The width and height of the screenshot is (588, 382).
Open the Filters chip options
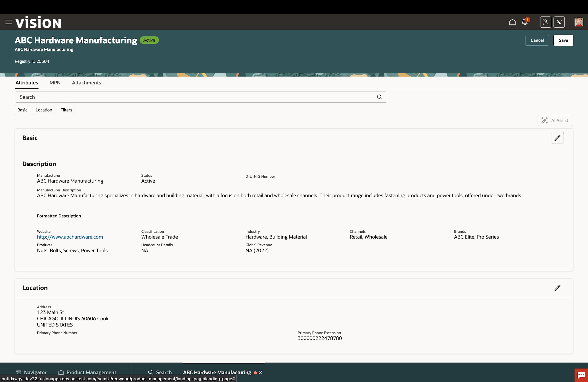pos(66,110)
